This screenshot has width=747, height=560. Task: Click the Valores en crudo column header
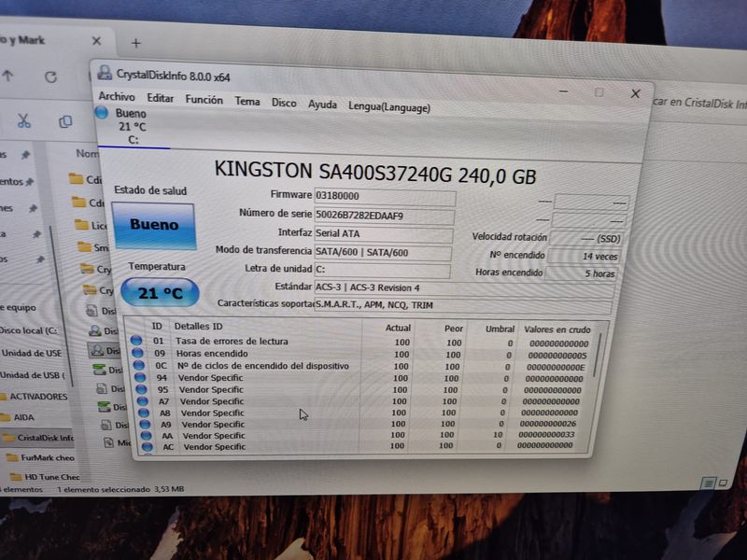point(557,329)
